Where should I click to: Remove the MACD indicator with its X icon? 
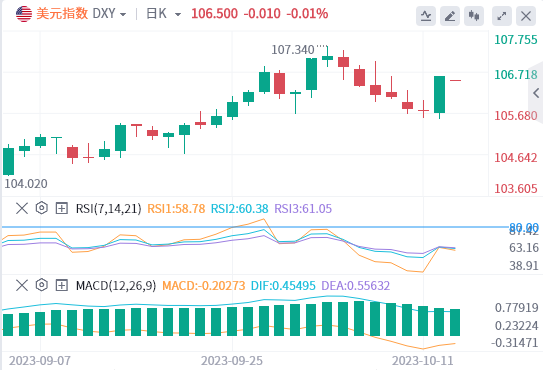tap(22, 286)
